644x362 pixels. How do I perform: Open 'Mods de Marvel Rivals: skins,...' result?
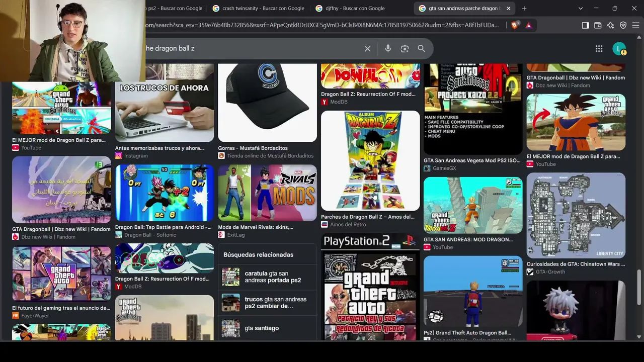pyautogui.click(x=256, y=227)
